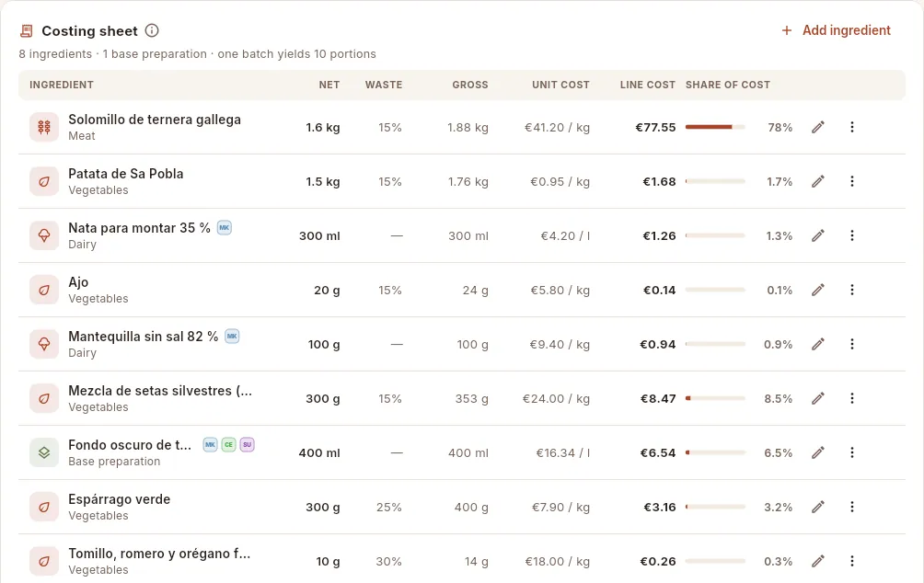The width and height of the screenshot is (924, 583).
Task: Edit the Tomillo, romero y orégano row
Action: (818, 561)
